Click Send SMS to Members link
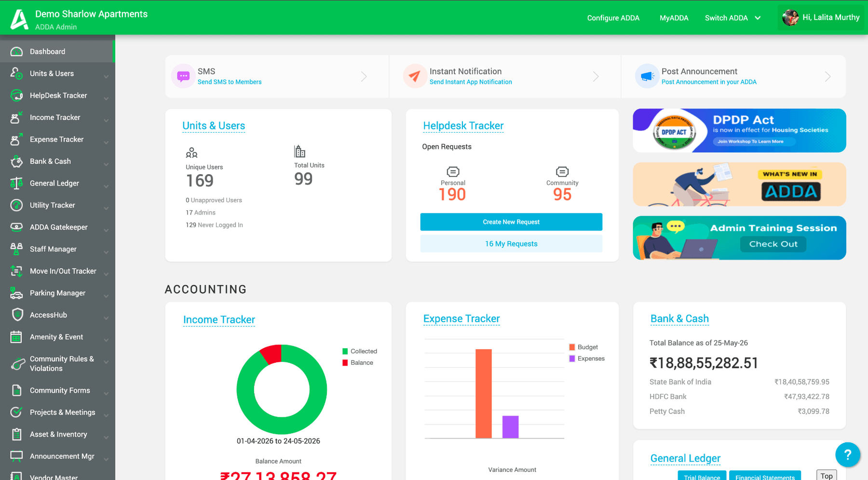 click(230, 82)
